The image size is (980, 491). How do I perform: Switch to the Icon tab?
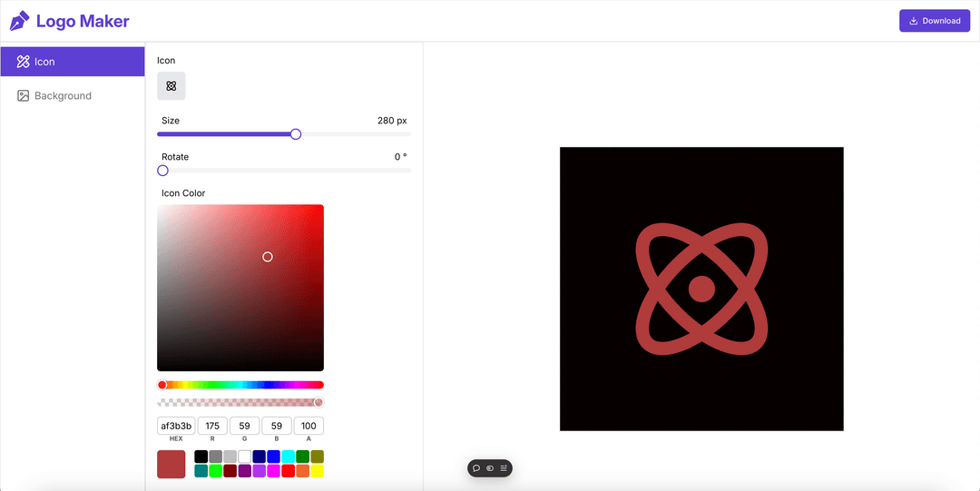tap(73, 62)
